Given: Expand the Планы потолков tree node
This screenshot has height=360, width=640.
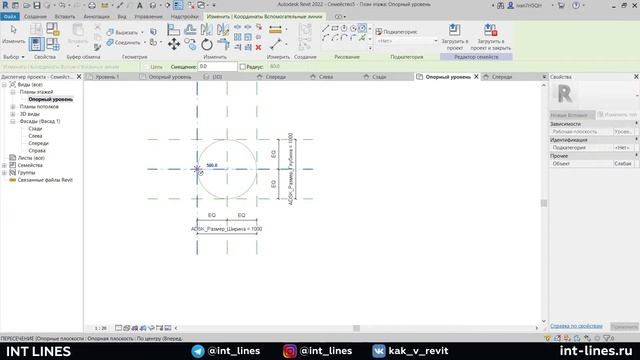Looking at the screenshot, I should [x=13, y=107].
